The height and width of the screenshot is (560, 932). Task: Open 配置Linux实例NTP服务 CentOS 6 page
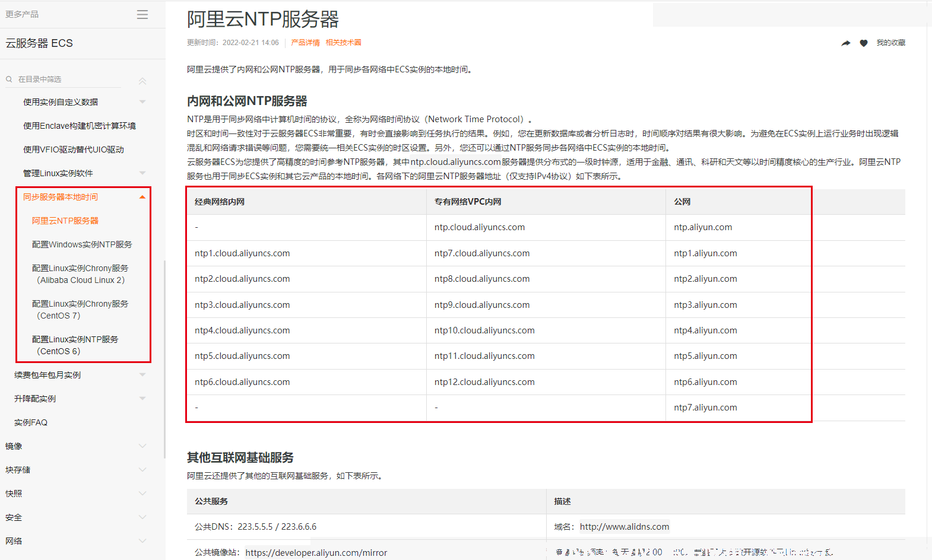point(75,345)
